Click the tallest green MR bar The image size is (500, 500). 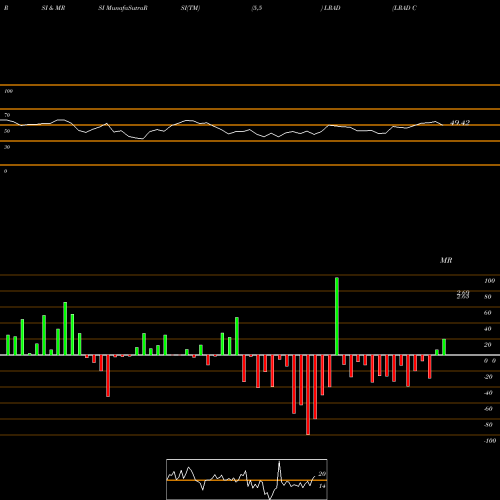click(x=337, y=316)
